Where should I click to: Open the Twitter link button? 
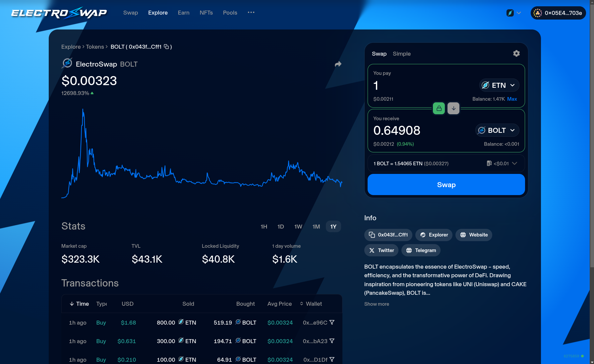[381, 250]
